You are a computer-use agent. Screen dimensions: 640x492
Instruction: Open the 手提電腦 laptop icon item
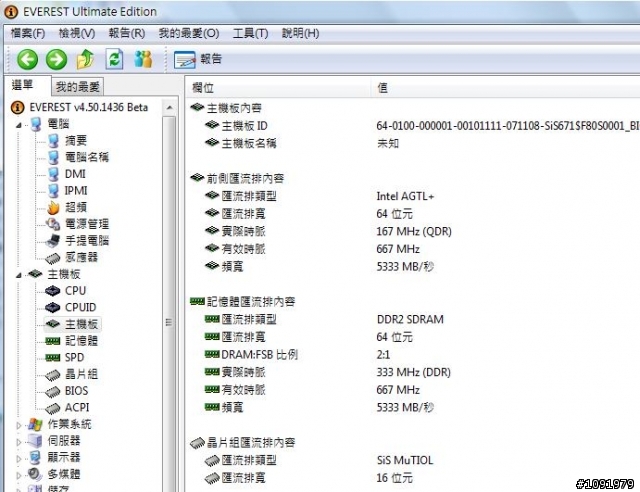[x=53, y=240]
